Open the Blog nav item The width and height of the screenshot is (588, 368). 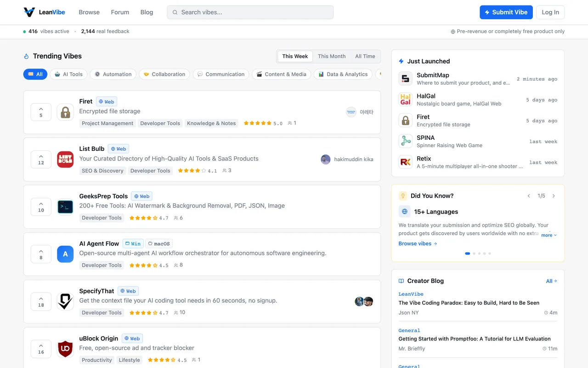click(147, 12)
